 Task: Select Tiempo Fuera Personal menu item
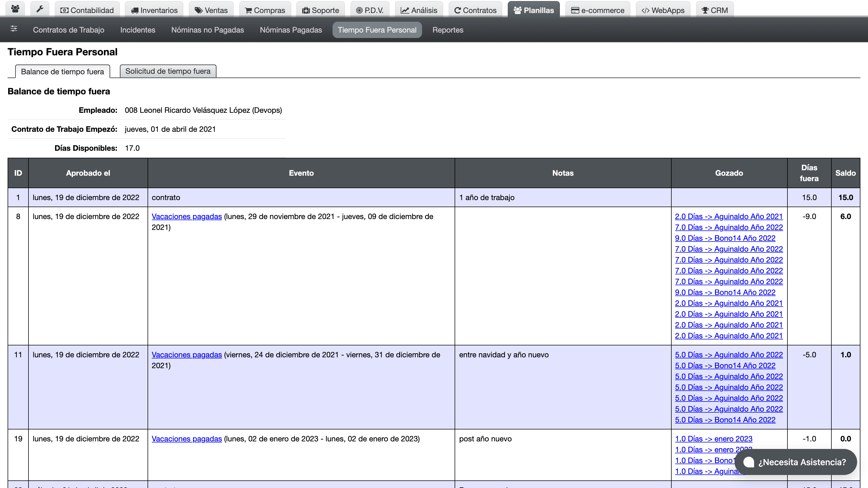click(x=377, y=30)
